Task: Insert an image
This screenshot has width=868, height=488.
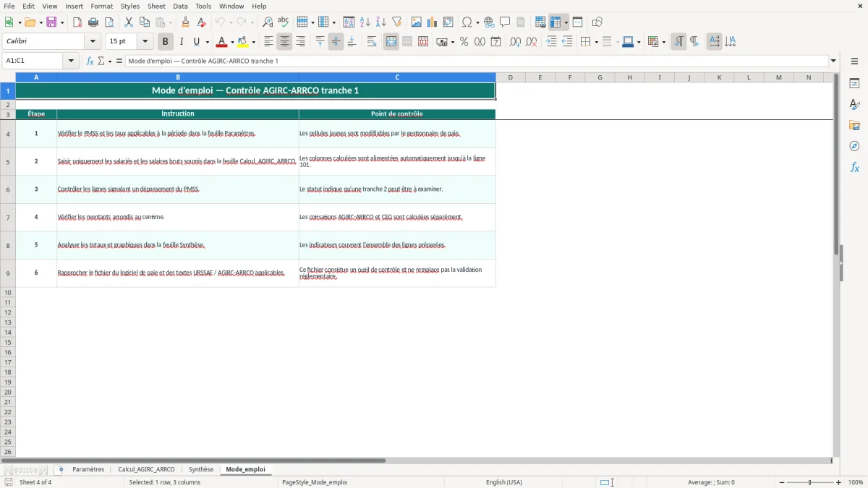Action: [x=417, y=22]
